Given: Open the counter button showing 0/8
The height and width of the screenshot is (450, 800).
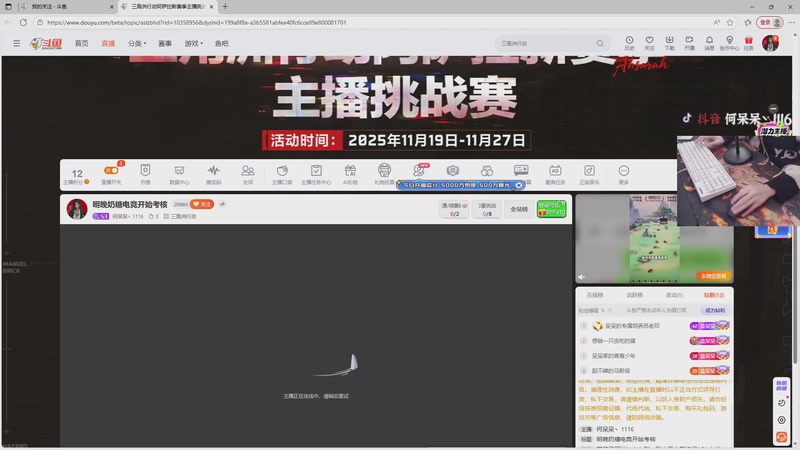Looking at the screenshot, I should 487,209.
